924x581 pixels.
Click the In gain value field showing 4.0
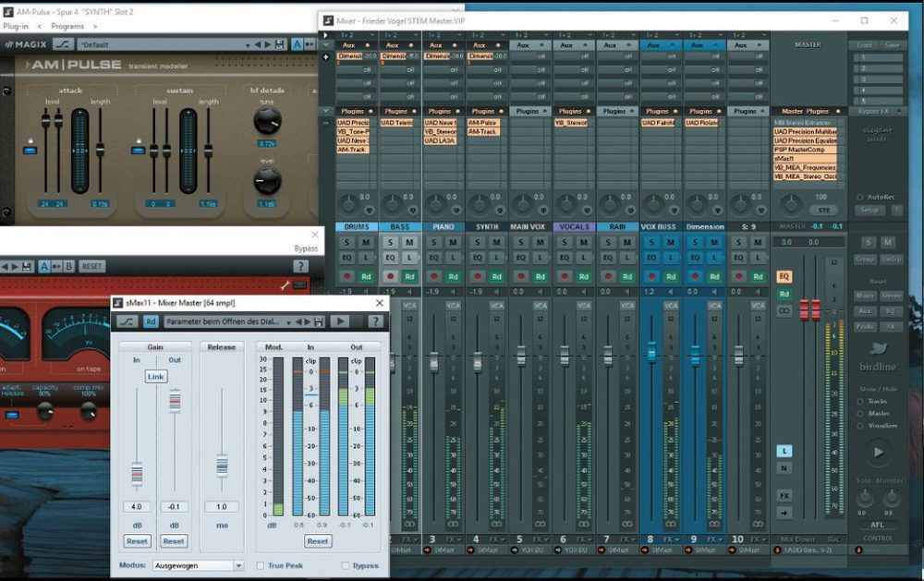(x=137, y=507)
